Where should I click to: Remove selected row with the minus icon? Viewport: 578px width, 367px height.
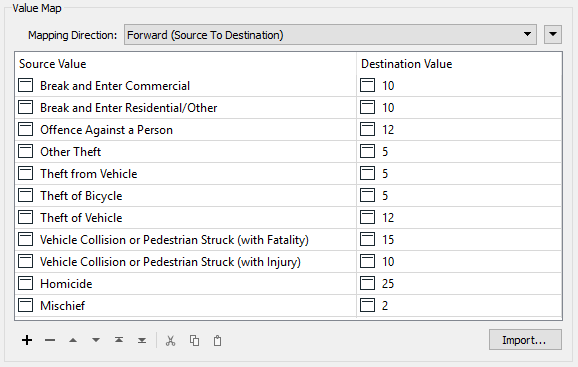tap(50, 340)
